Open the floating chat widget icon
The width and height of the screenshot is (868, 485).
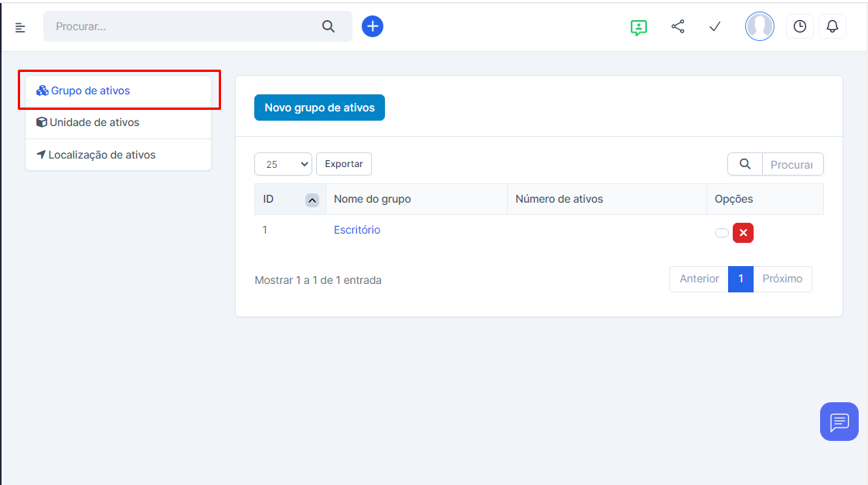[839, 422]
